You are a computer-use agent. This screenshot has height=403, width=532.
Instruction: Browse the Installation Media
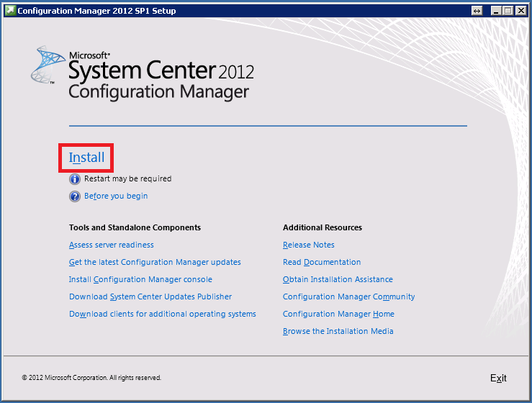click(338, 332)
